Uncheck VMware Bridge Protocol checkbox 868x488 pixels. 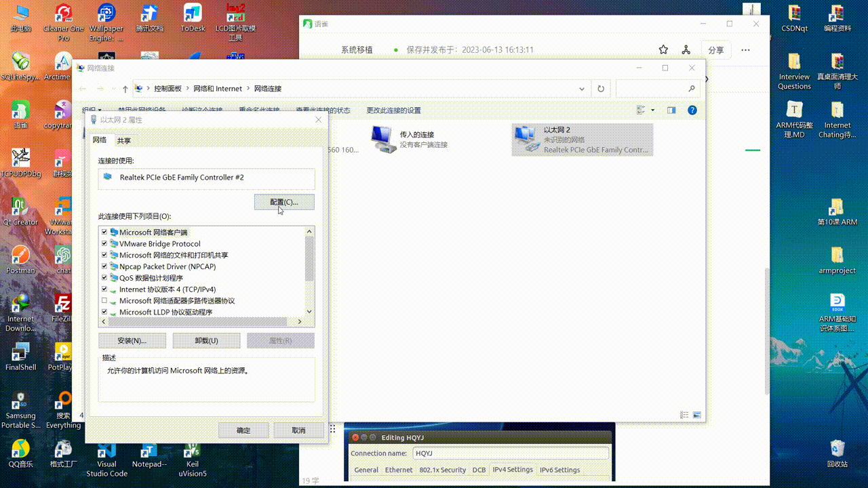point(104,244)
